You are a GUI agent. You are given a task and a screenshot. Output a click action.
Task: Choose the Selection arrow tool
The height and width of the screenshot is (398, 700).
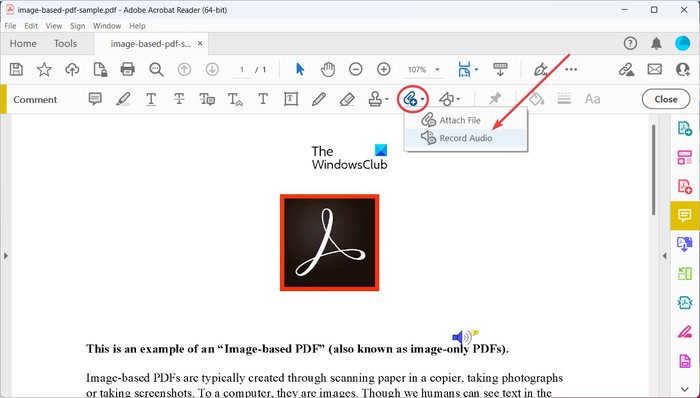300,69
